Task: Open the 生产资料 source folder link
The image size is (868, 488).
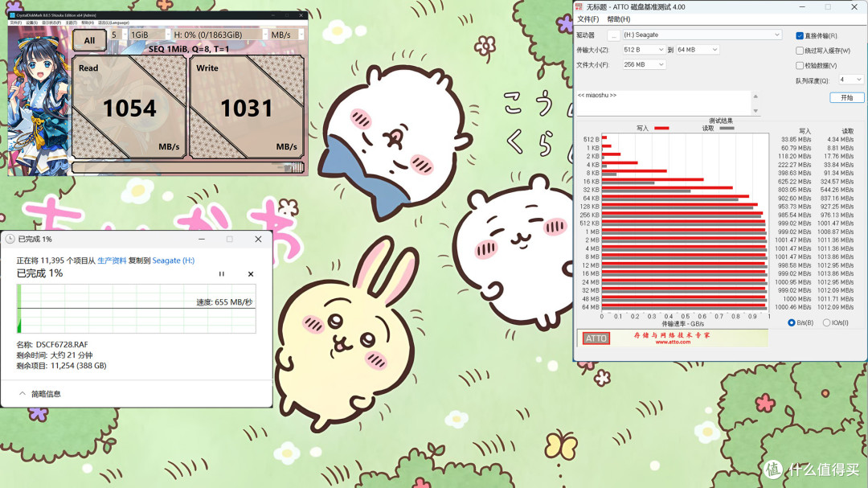Action: click(112, 260)
